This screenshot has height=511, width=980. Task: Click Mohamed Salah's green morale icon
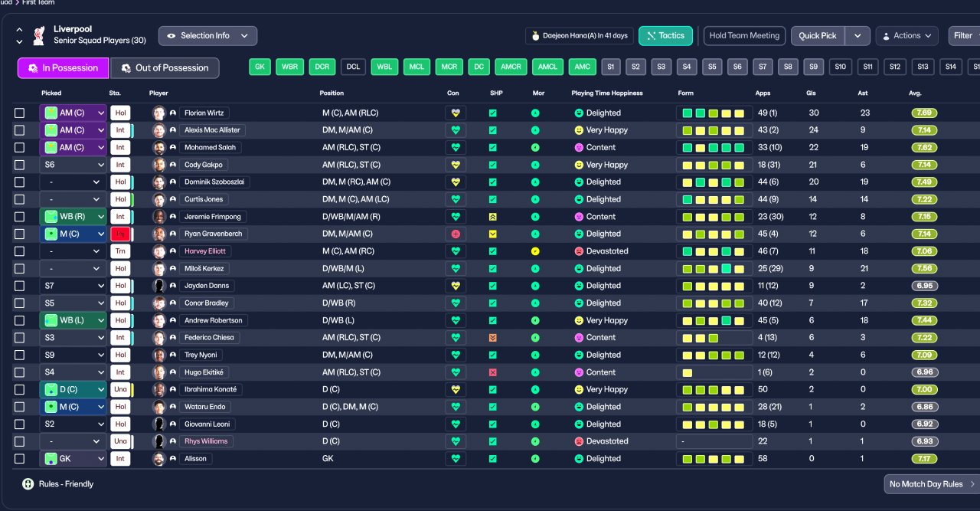click(x=535, y=147)
